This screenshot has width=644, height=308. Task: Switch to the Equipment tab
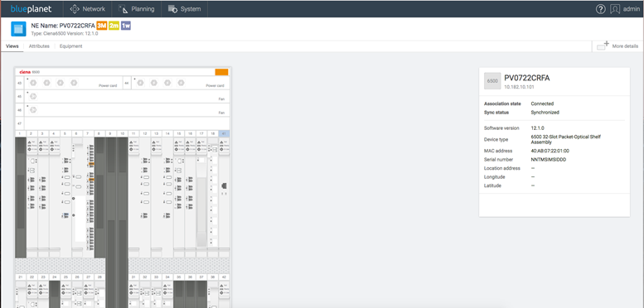70,46
